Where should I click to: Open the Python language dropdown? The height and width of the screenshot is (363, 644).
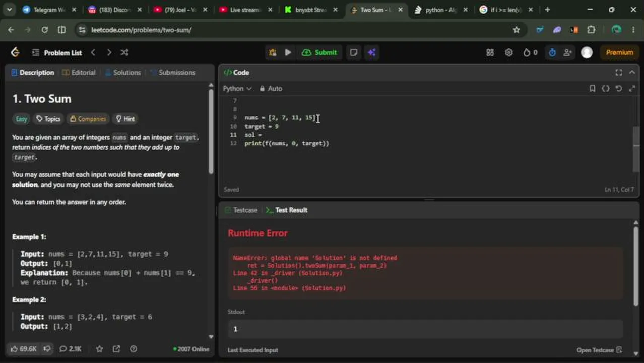[237, 88]
